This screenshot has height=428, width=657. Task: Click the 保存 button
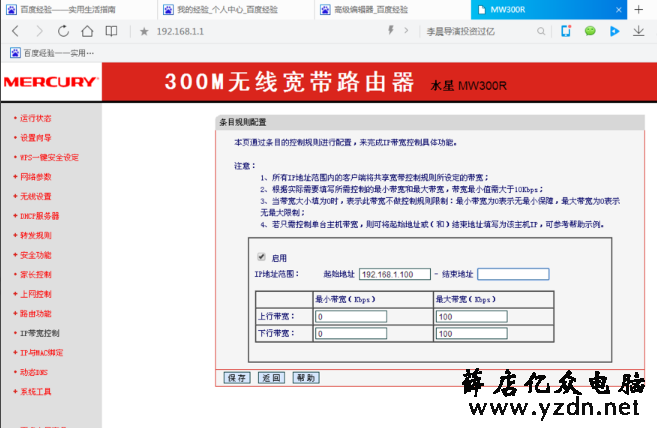(x=237, y=378)
